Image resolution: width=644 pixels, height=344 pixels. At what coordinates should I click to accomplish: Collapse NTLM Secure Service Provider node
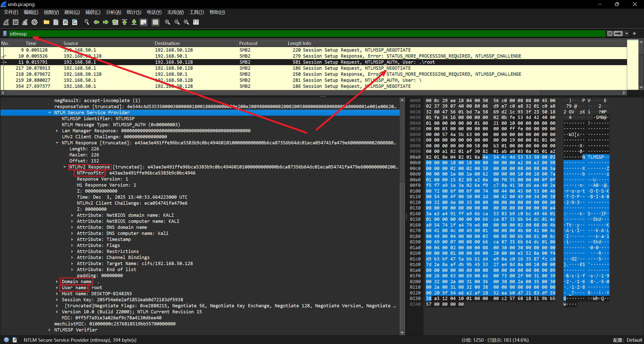(50, 113)
